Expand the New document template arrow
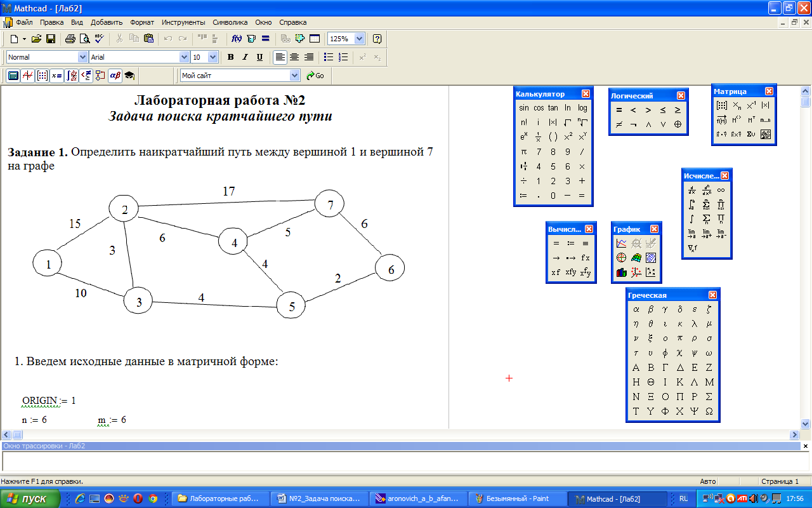 click(x=24, y=39)
